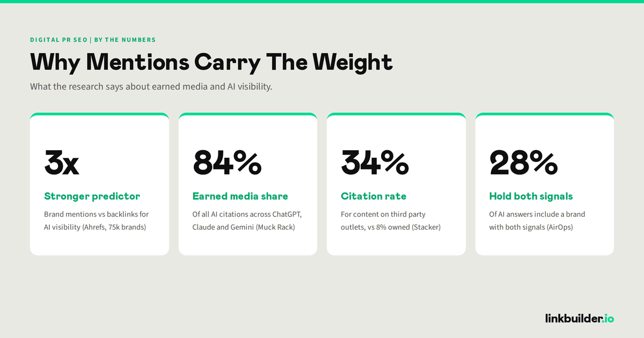Click the linkbuilder.io logo

coord(580,318)
